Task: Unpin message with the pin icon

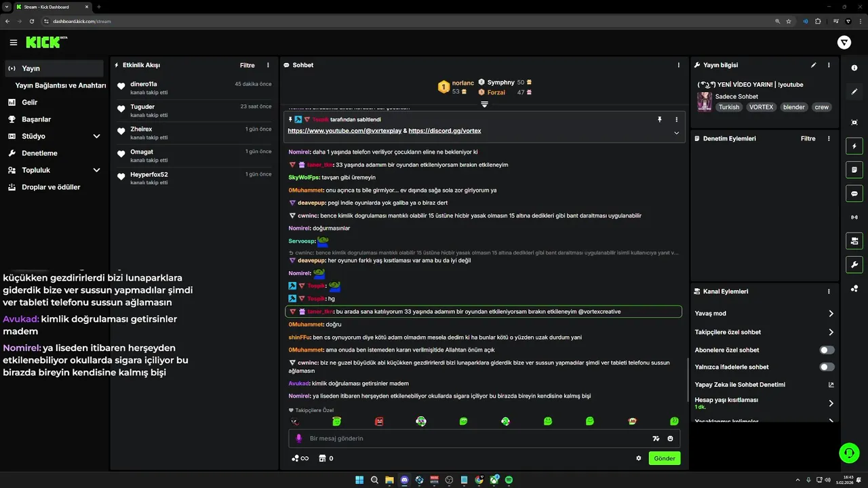Action: [x=659, y=119]
